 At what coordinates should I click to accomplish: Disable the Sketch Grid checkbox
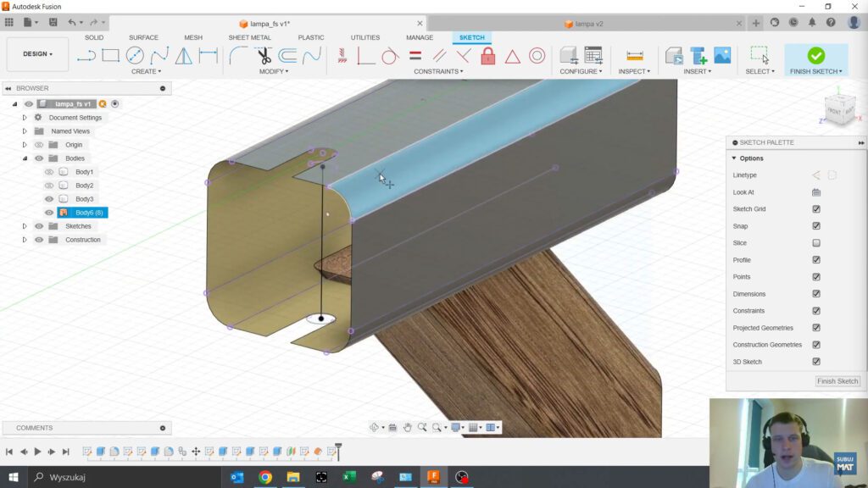(x=816, y=209)
